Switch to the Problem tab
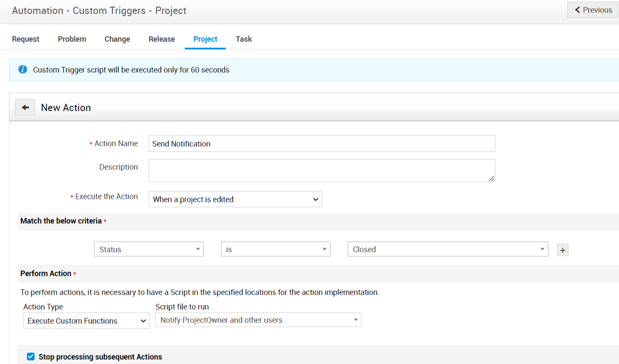Screen dimensions: 619x364 [x=72, y=39]
